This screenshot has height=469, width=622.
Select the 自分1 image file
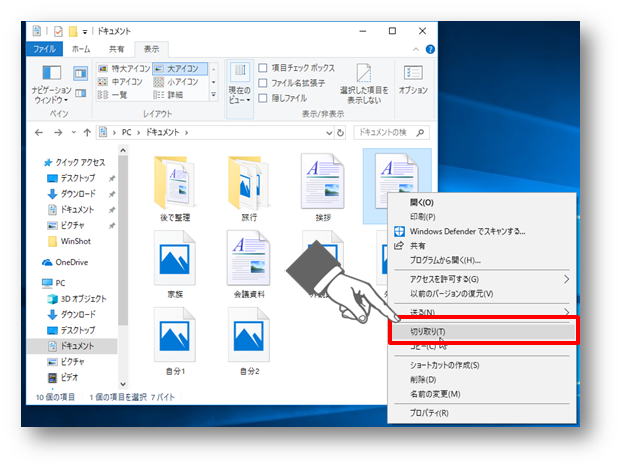click(175, 342)
